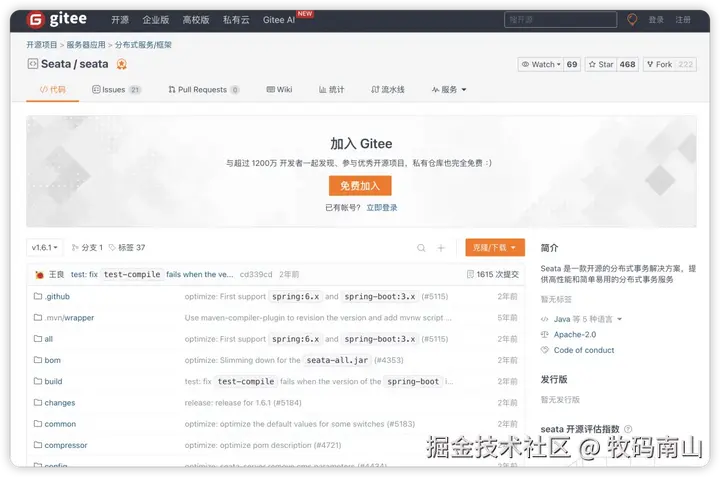This screenshot has height=477, width=720.
Task: Click the help icon beside seata 开源评估指数
Action: pos(628,429)
